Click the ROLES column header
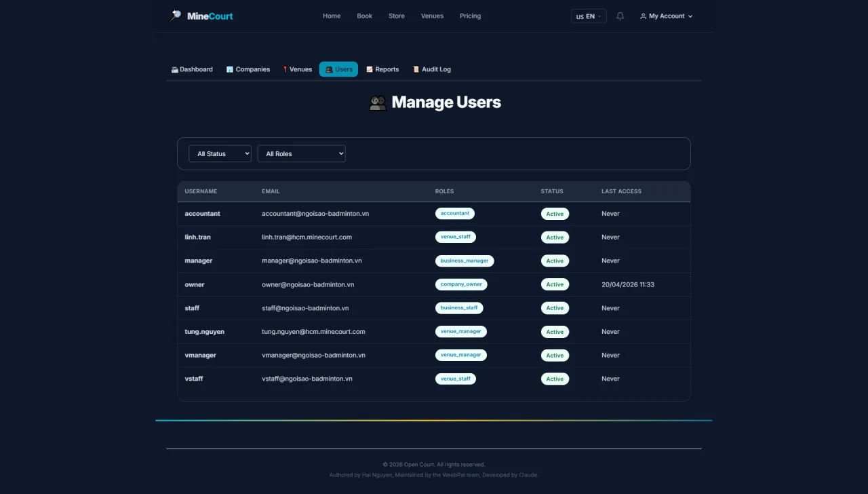This screenshot has height=494, width=868. coord(444,191)
